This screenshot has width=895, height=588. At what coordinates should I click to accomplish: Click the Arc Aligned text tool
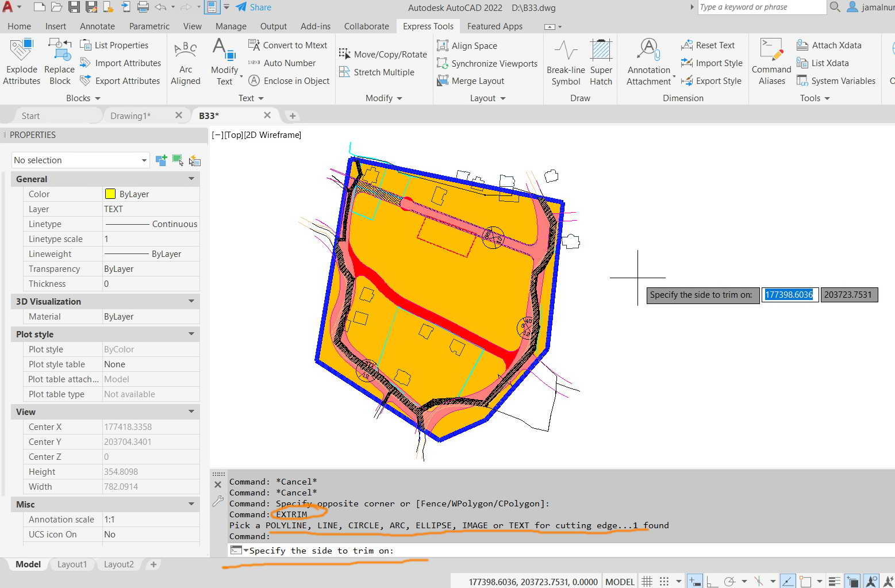click(185, 60)
